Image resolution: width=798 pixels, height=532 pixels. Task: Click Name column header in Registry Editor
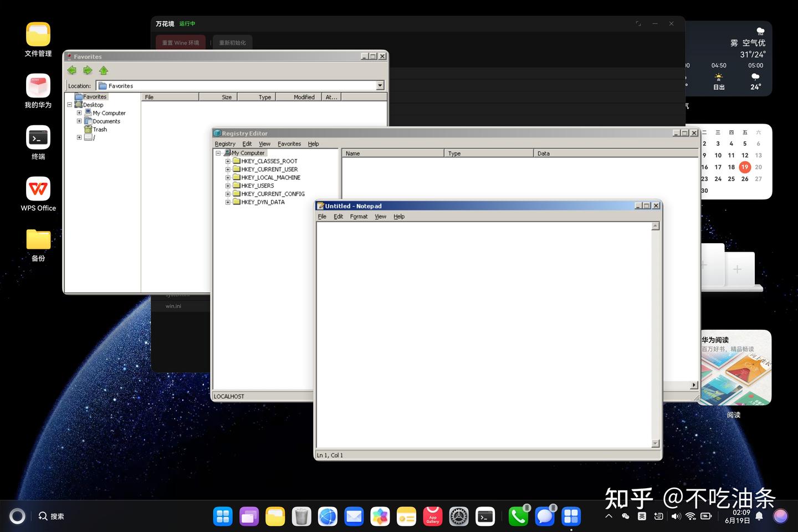pyautogui.click(x=393, y=154)
